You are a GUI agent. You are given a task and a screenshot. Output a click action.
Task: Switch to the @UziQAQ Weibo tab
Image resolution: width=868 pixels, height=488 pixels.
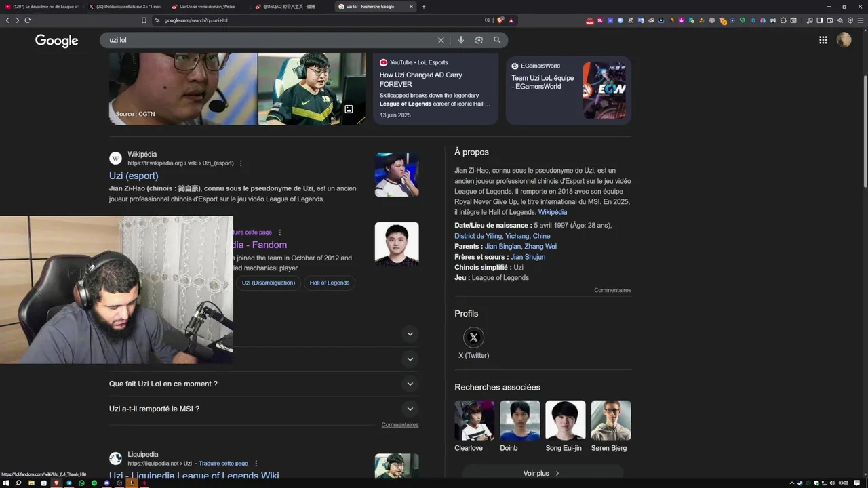[x=292, y=7]
